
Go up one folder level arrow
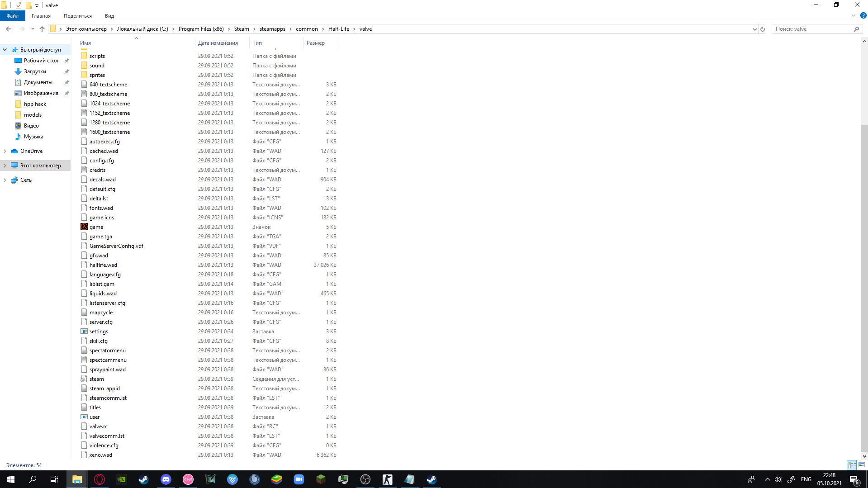pyautogui.click(x=42, y=29)
